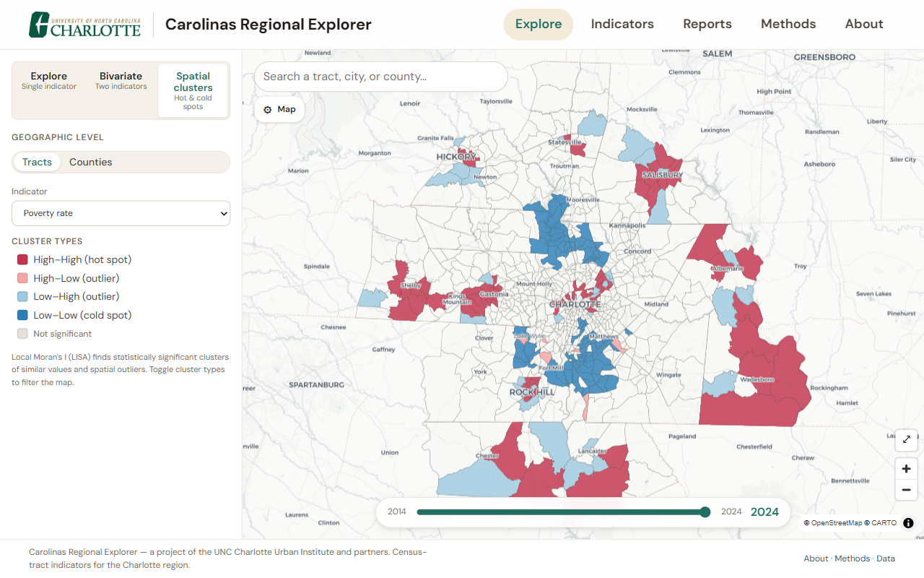
Task: Click the footer Methods link
Action: [853, 558]
